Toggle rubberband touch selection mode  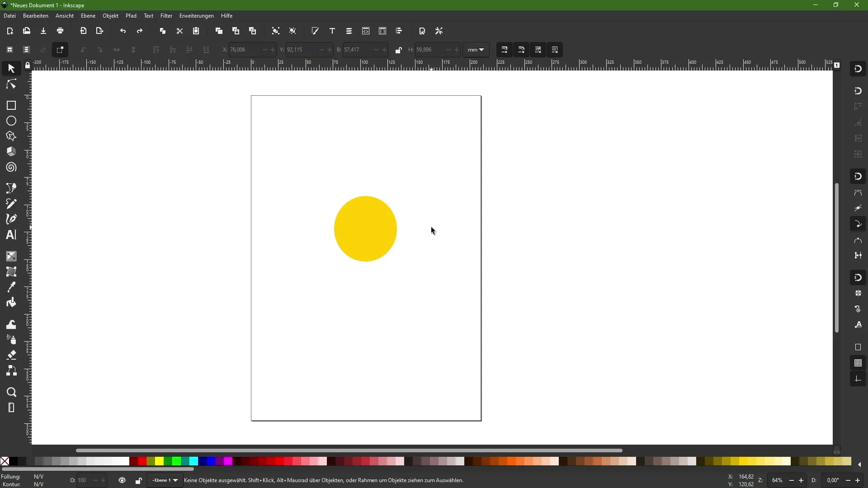pos(60,50)
